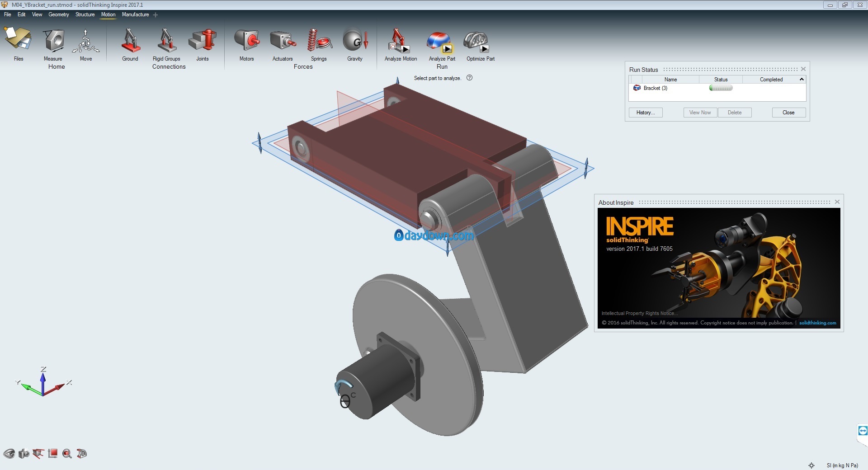This screenshot has width=868, height=470.
Task: Select the Ground connection tool
Action: (x=130, y=40)
